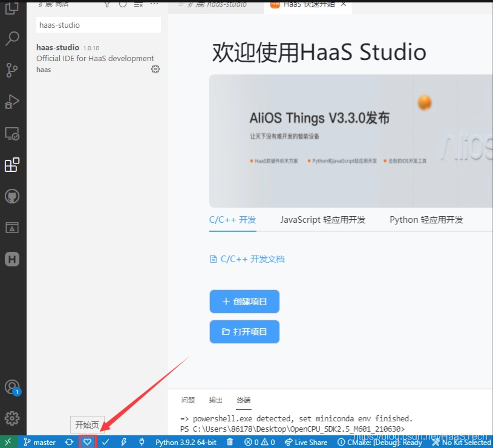Viewport: 493px width, 448px height.
Task: Click the 创建项目 button
Action: pos(244,301)
